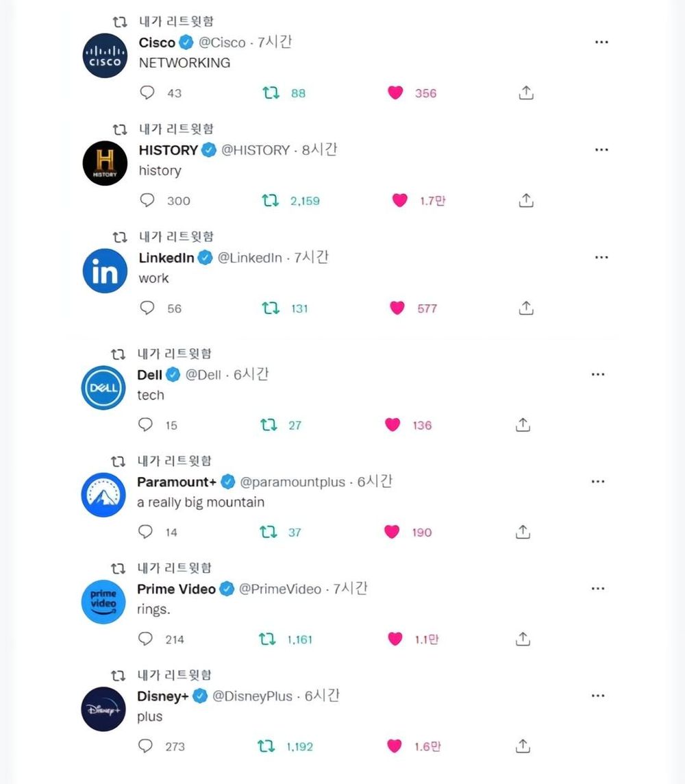
Task: Open the Dell account name link
Action: pyautogui.click(x=149, y=375)
